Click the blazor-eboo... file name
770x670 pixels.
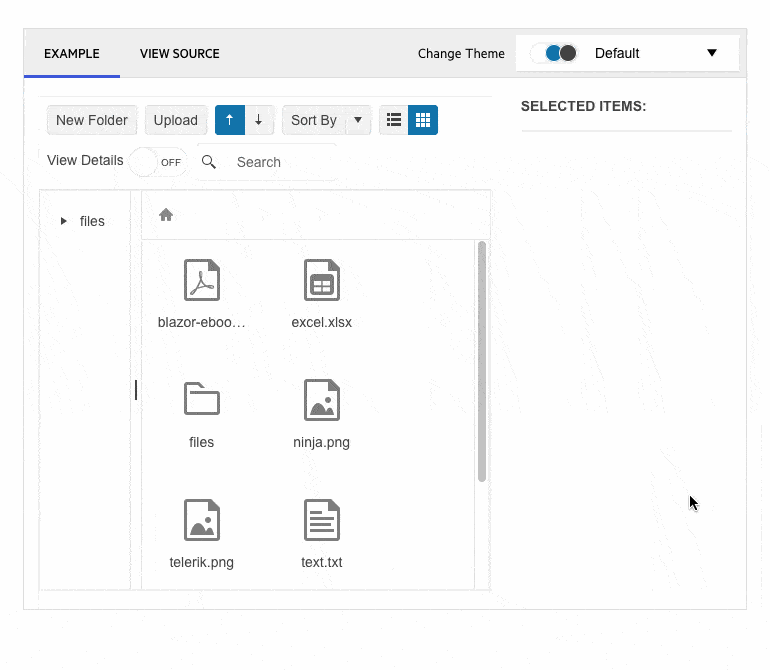click(x=201, y=322)
